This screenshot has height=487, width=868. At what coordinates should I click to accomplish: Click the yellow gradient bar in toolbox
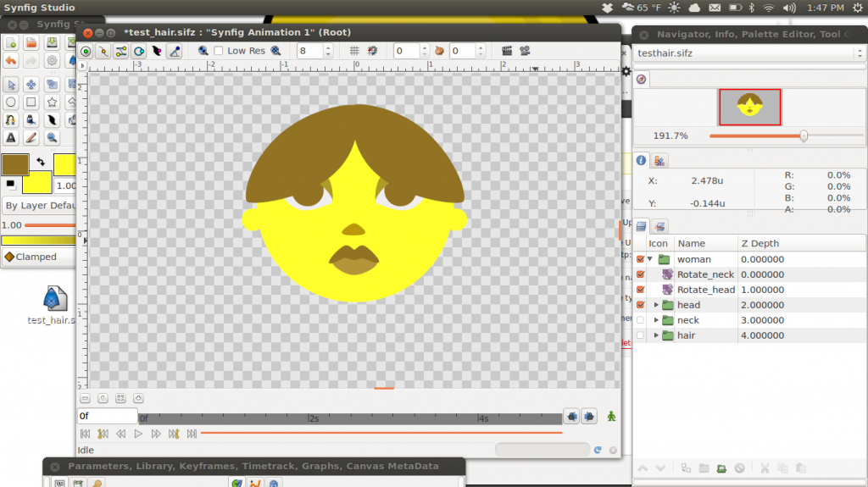pos(39,241)
